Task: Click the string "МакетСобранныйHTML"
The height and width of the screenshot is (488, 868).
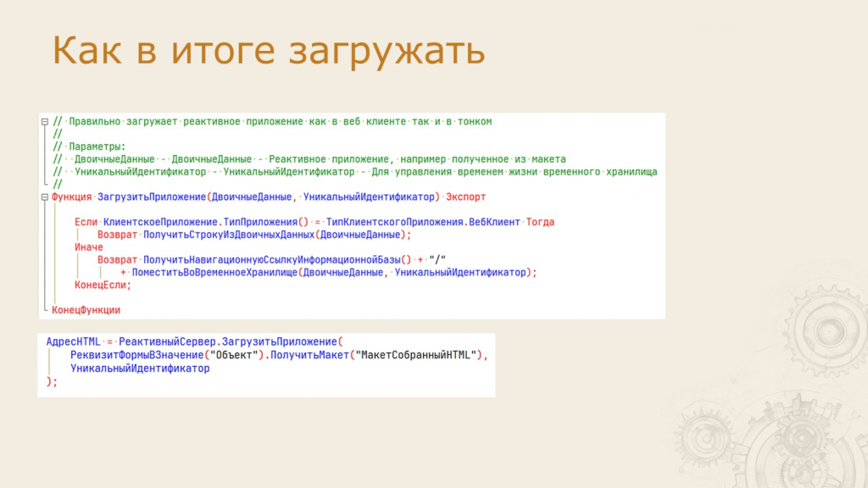Action: 415,355
